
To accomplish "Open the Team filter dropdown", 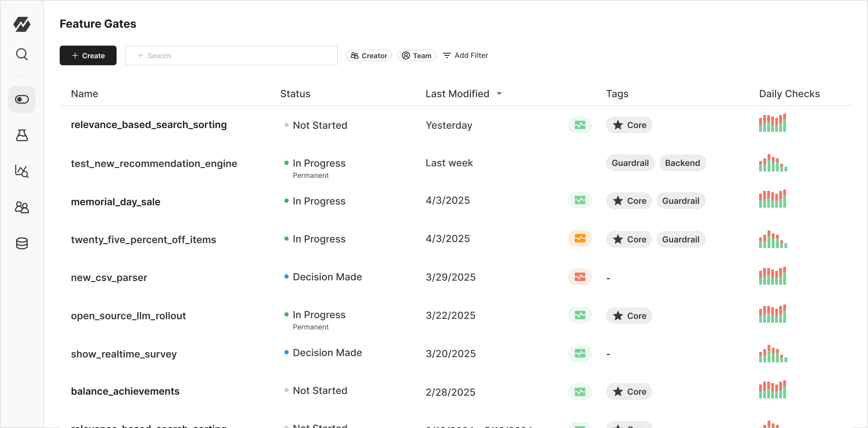I will point(416,55).
